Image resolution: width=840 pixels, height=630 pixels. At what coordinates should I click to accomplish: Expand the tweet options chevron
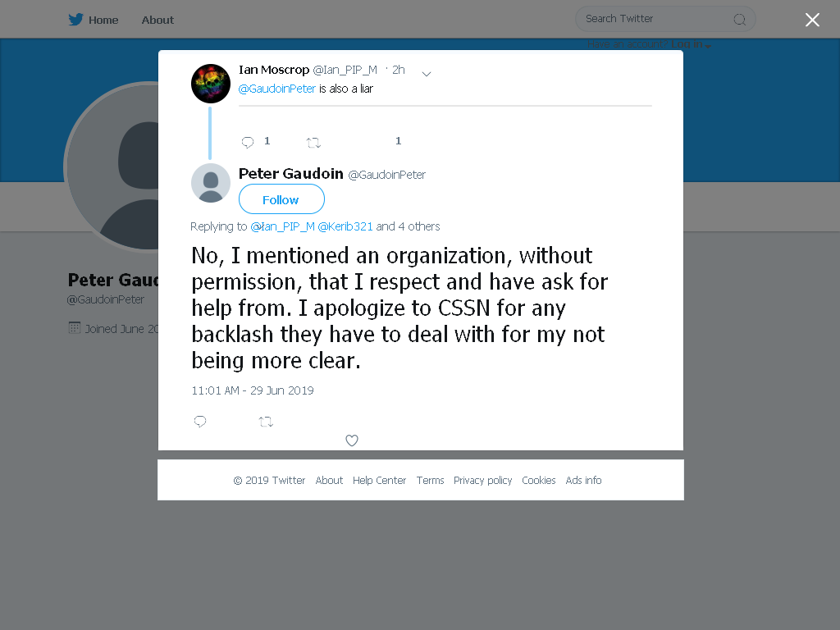[x=427, y=74]
